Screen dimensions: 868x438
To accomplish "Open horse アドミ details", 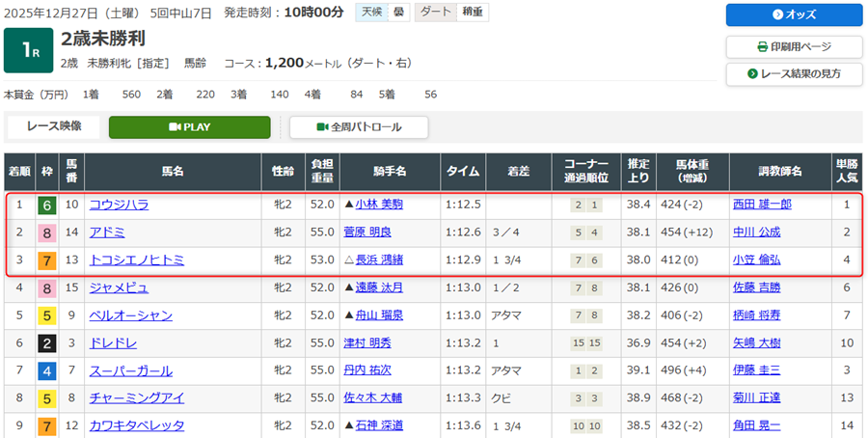I will point(107,233).
